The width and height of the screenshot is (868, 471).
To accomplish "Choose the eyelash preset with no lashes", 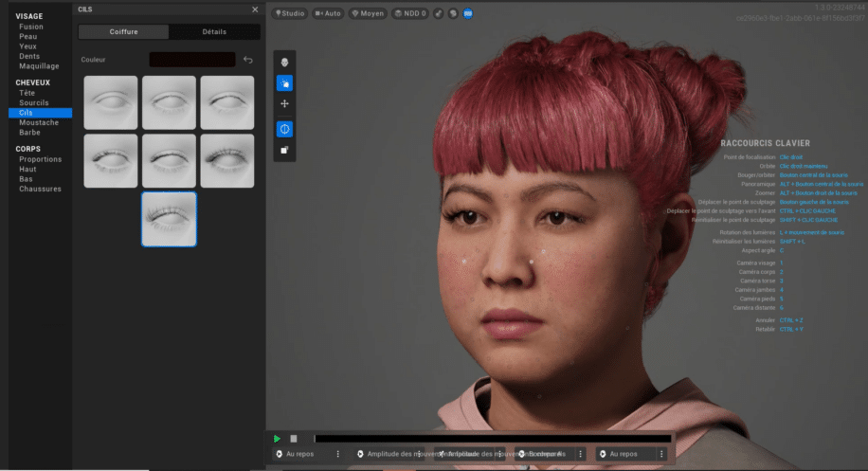I will (111, 102).
